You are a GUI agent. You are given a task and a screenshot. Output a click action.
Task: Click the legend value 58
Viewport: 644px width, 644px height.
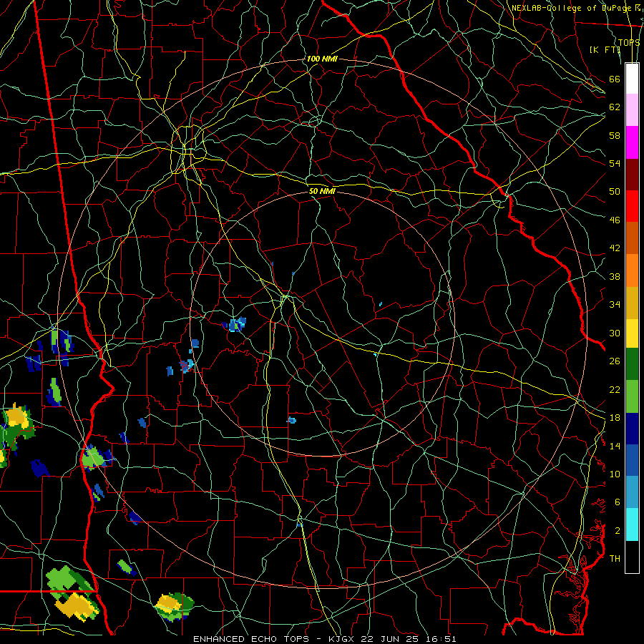[615, 135]
